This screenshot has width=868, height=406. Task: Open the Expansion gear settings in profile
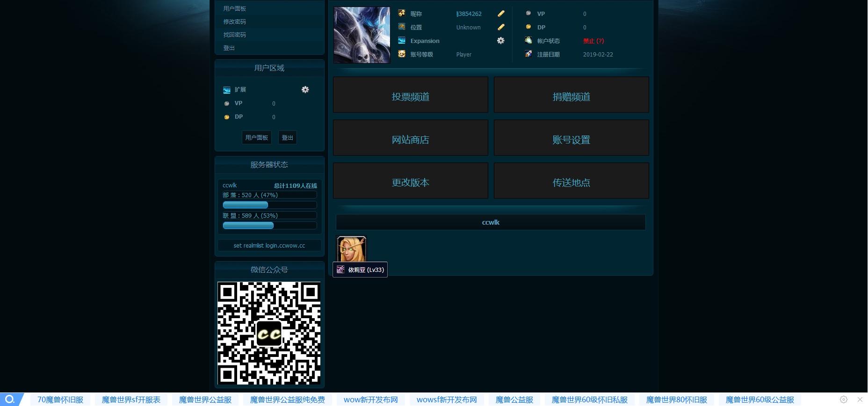pyautogui.click(x=500, y=41)
